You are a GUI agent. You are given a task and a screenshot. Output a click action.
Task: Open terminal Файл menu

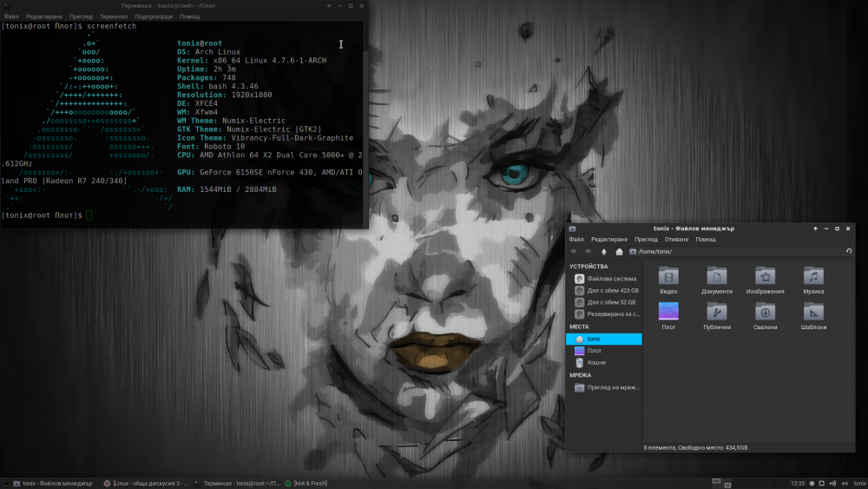11,17
